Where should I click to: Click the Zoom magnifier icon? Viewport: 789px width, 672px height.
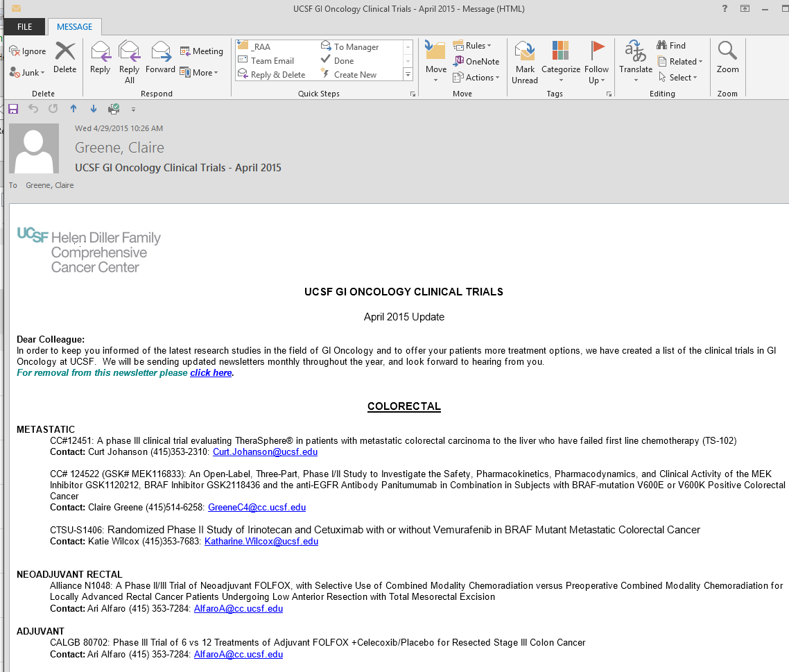[x=727, y=51]
